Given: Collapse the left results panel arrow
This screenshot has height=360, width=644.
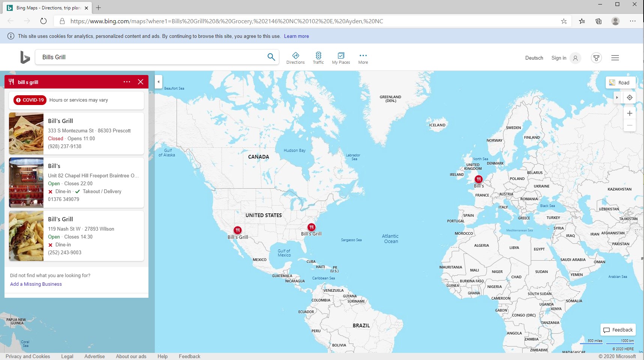Looking at the screenshot, I should coord(159,82).
